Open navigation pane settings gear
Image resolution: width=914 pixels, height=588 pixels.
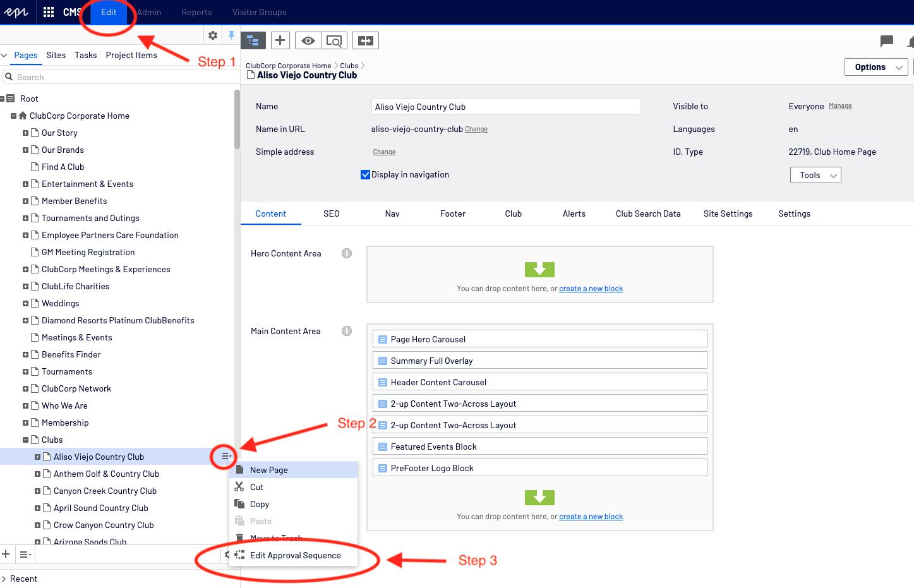213,35
